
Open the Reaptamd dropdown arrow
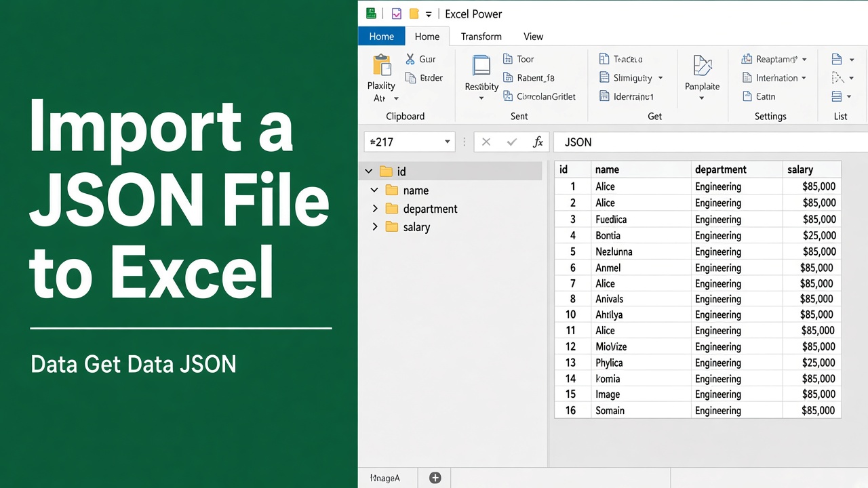tap(804, 60)
